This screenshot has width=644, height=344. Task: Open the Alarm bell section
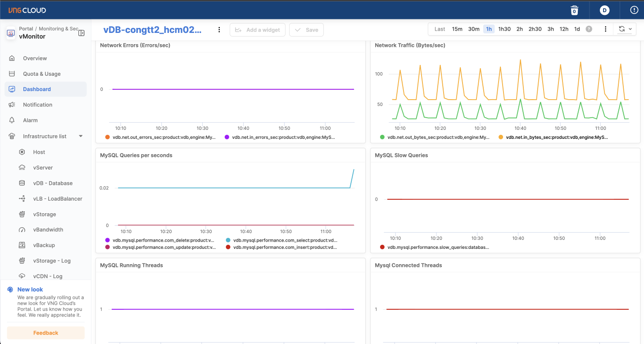coord(30,120)
